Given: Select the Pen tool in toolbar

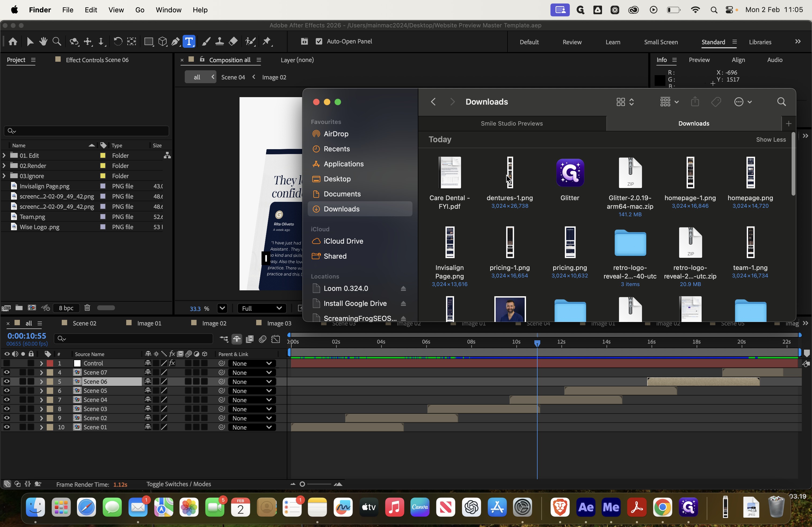Looking at the screenshot, I should pyautogui.click(x=175, y=42).
